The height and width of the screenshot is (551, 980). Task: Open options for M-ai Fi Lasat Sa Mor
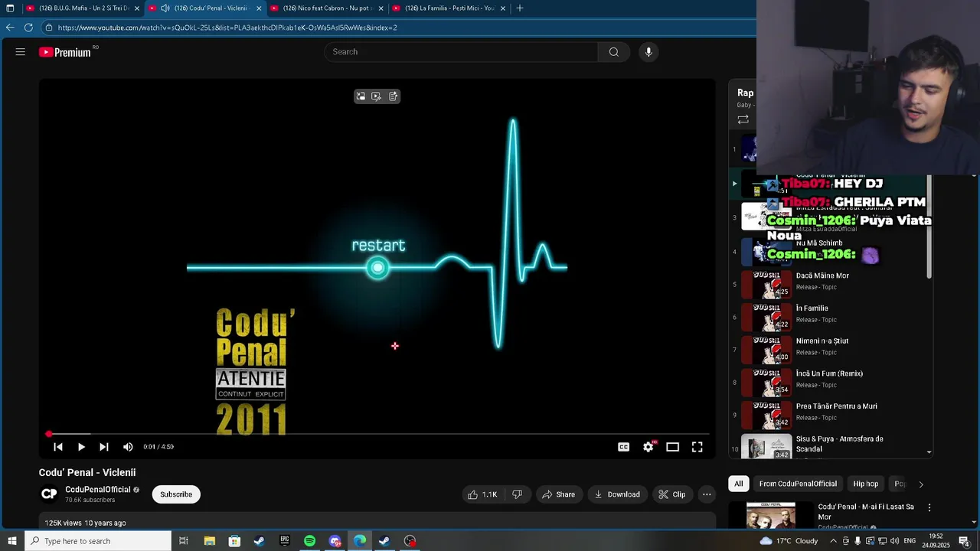(929, 507)
